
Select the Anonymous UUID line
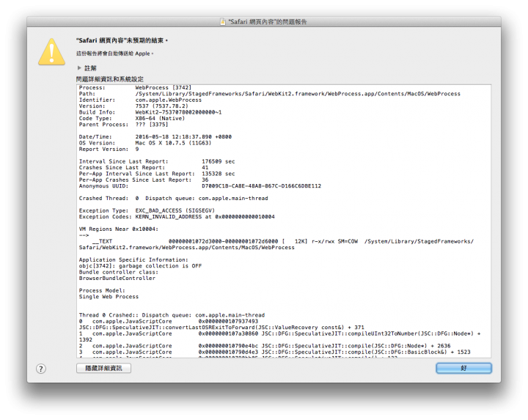coord(200,186)
